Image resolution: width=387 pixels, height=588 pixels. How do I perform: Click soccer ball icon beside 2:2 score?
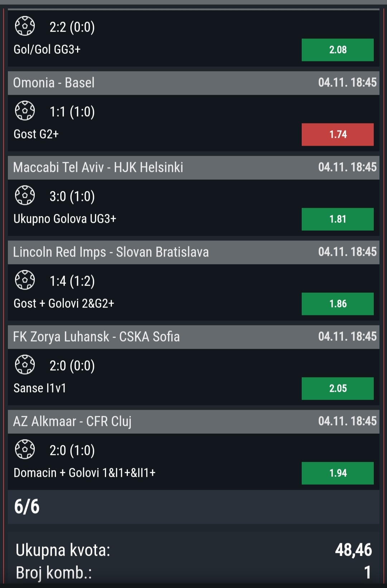tap(25, 26)
